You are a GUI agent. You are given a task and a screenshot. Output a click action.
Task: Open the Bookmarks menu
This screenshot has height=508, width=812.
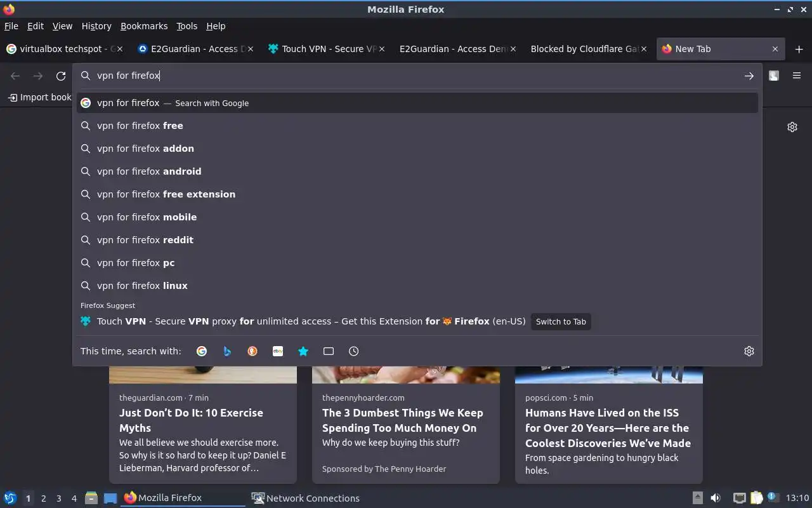click(x=144, y=26)
